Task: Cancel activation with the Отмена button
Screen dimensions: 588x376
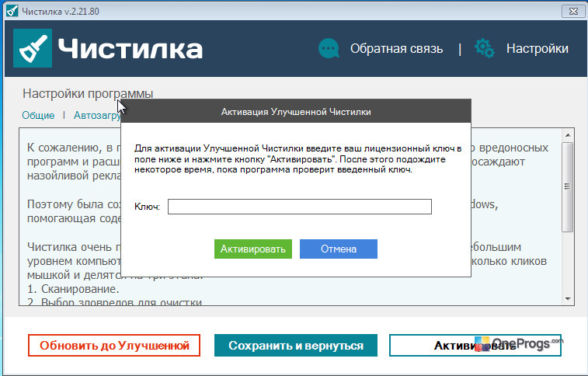Action: pyautogui.click(x=339, y=249)
